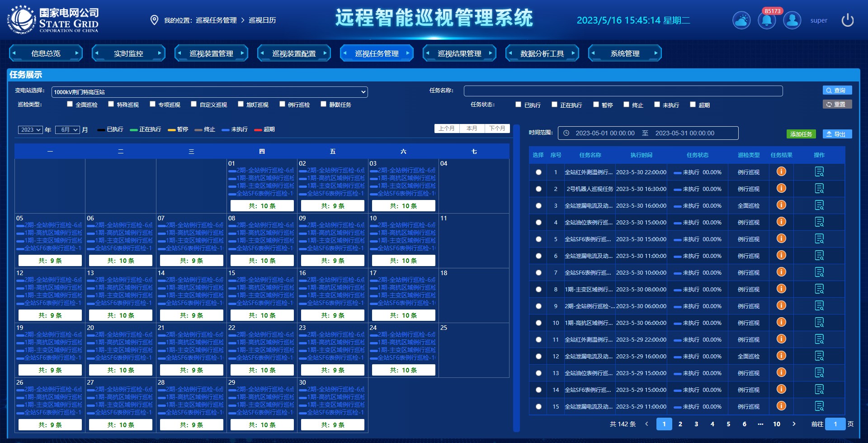The width and height of the screenshot is (868, 443).
Task: Expand the 2023 year dropdown
Action: coord(30,130)
